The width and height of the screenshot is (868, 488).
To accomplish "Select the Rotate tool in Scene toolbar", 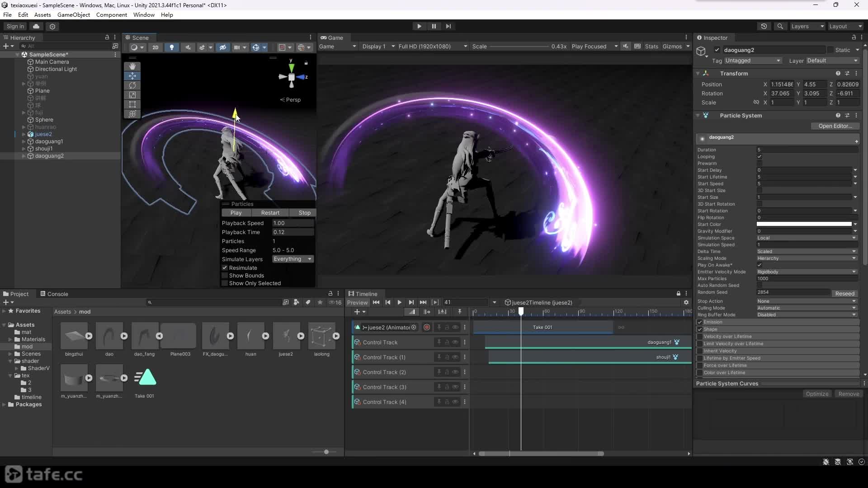I will pos(132,85).
